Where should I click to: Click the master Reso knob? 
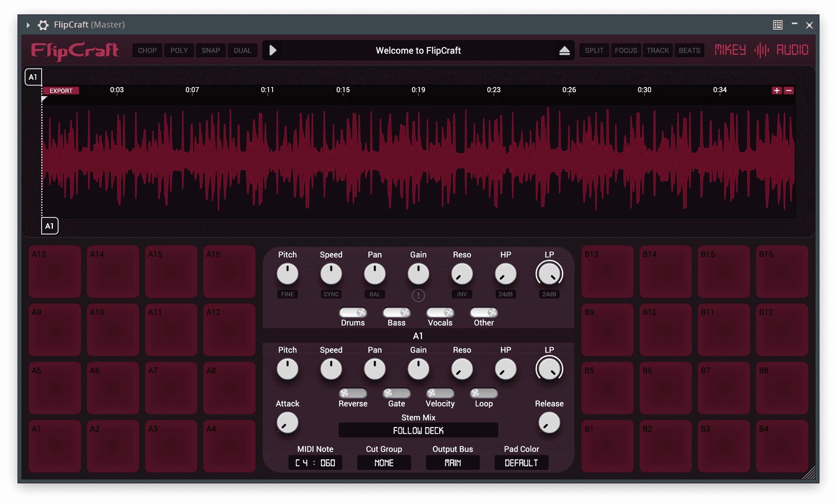[462, 274]
